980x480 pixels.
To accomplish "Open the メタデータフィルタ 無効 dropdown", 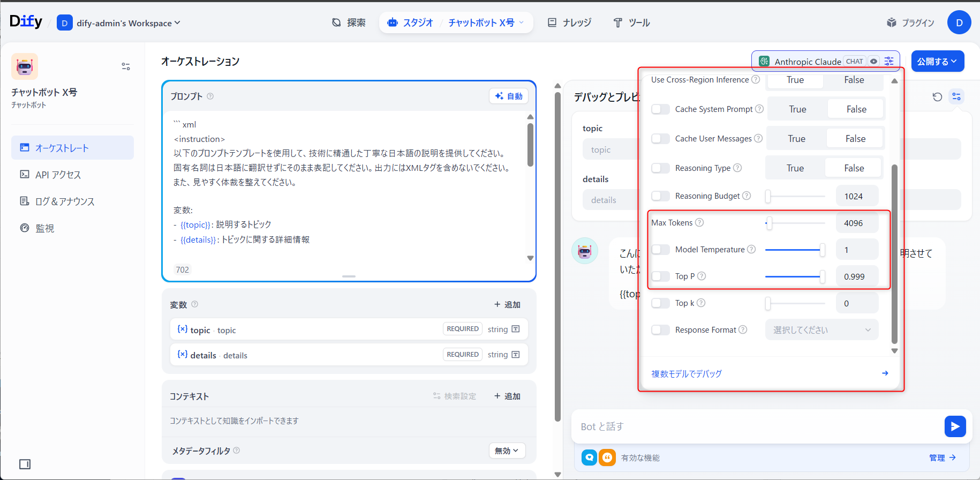I will pyautogui.click(x=507, y=451).
